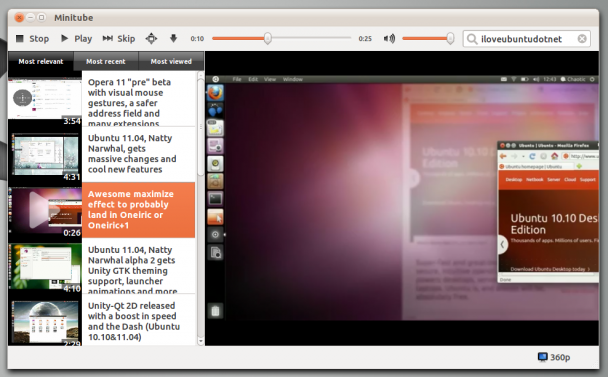
Task: Click the scrollbar down arrow of playlist
Action: click(200, 341)
